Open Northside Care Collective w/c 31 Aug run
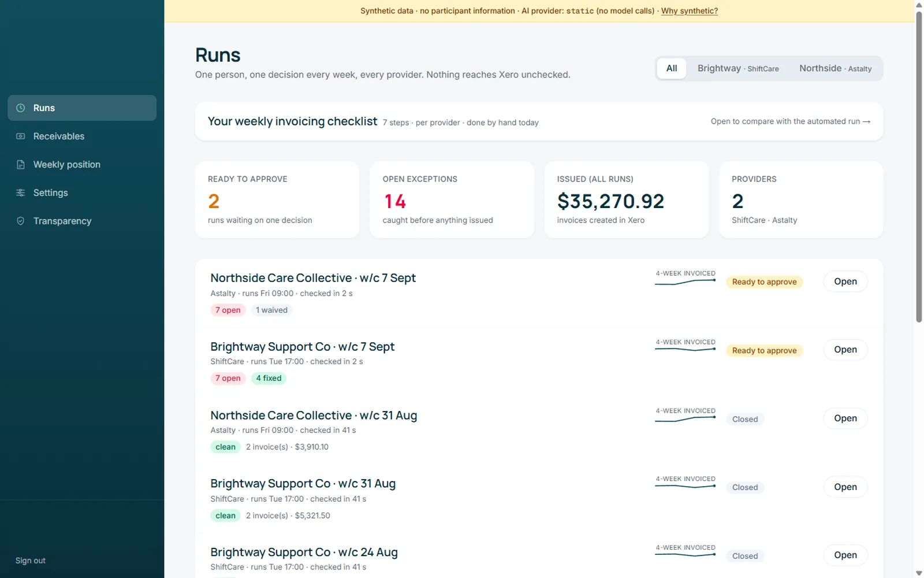The image size is (924, 578). click(x=845, y=418)
